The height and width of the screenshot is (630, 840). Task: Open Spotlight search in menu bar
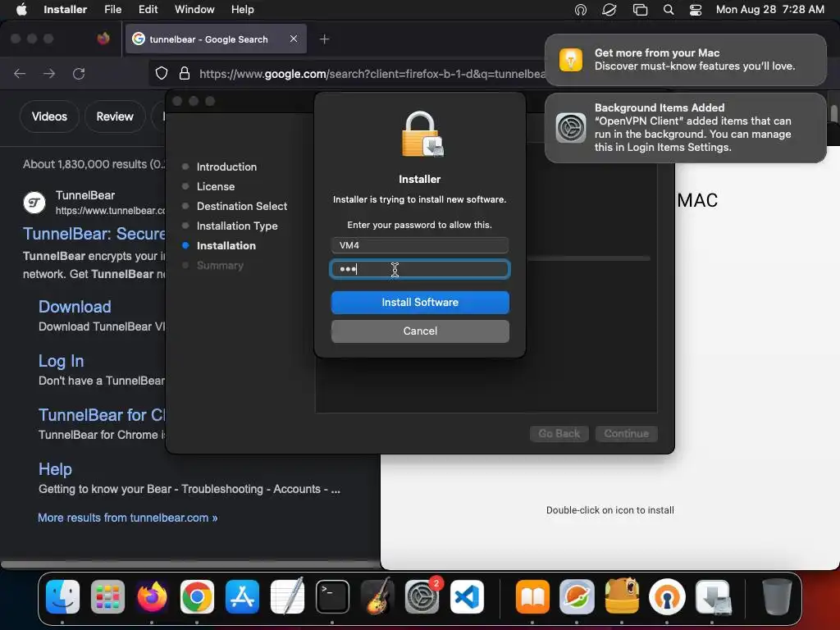[x=668, y=10]
